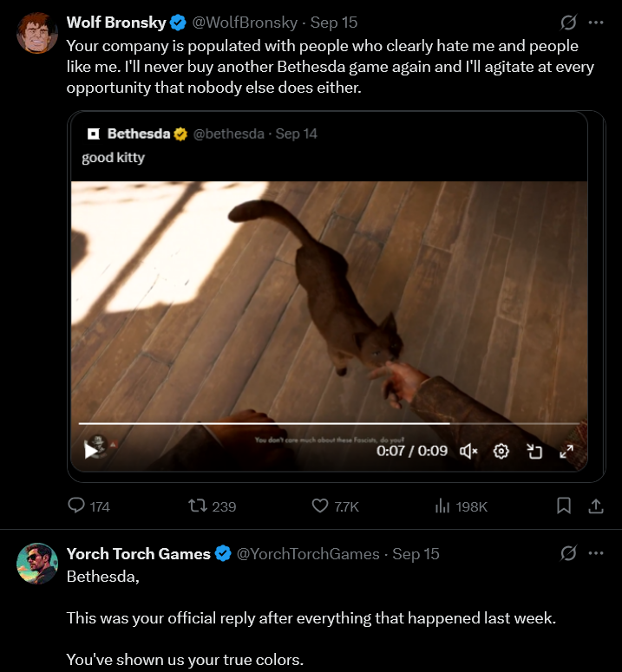Unmute the video sound
This screenshot has height=672, width=622.
(x=468, y=451)
